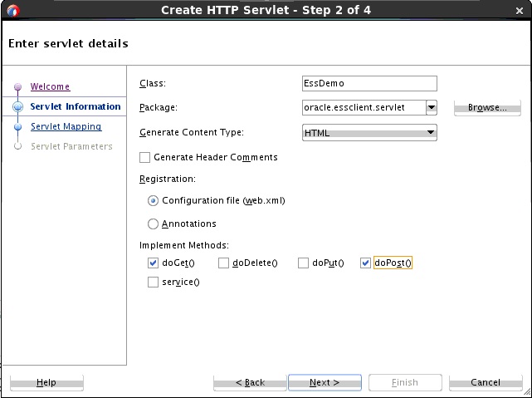Close the Create HTTP Servlet dialog
Image resolution: width=532 pixels, height=398 pixels.
[x=519, y=11]
